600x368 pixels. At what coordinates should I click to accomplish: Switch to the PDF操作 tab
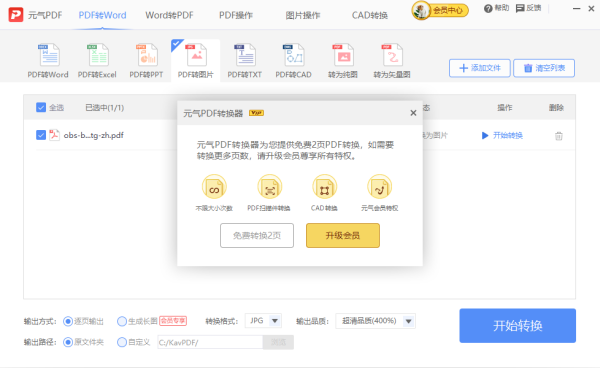click(236, 15)
